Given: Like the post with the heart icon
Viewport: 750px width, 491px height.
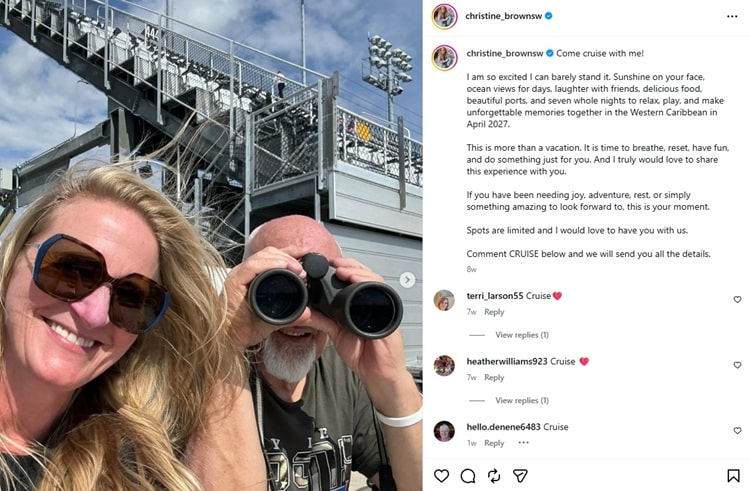Looking at the screenshot, I should click(441, 476).
